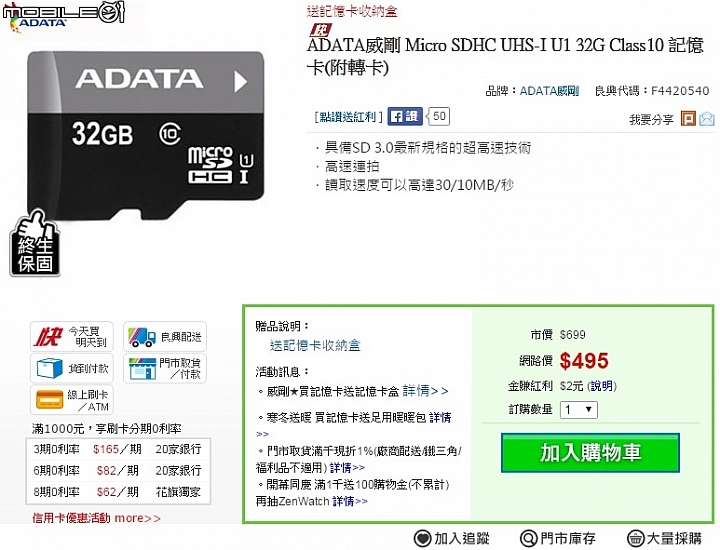This screenshot has height=550, width=720.
Task: Click the 加入購物車 add to cart button
Action: click(590, 453)
